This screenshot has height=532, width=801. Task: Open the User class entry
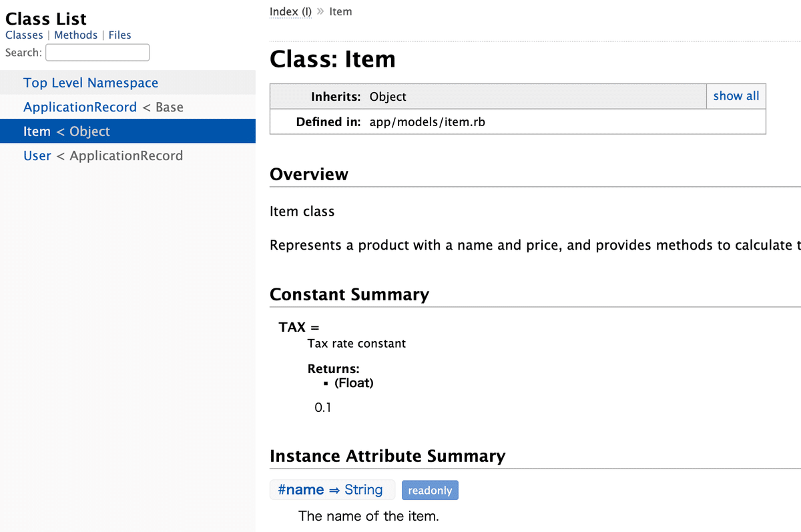click(37, 156)
